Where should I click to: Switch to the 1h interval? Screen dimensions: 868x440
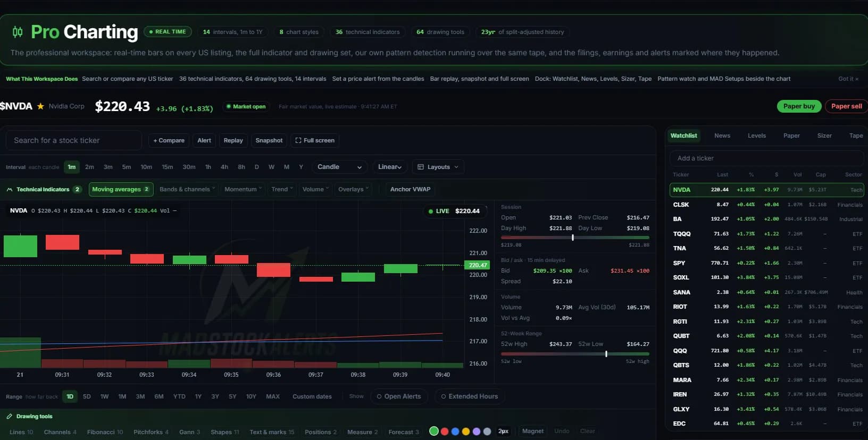208,167
